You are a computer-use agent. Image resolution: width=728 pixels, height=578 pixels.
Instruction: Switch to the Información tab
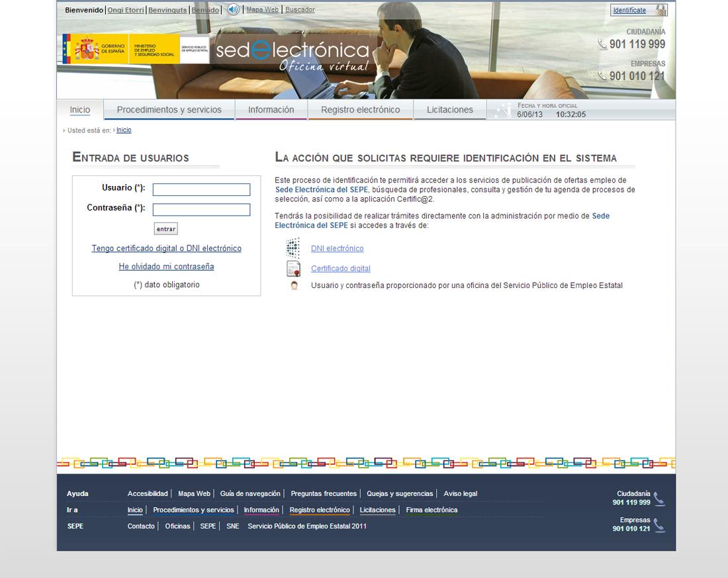(271, 110)
